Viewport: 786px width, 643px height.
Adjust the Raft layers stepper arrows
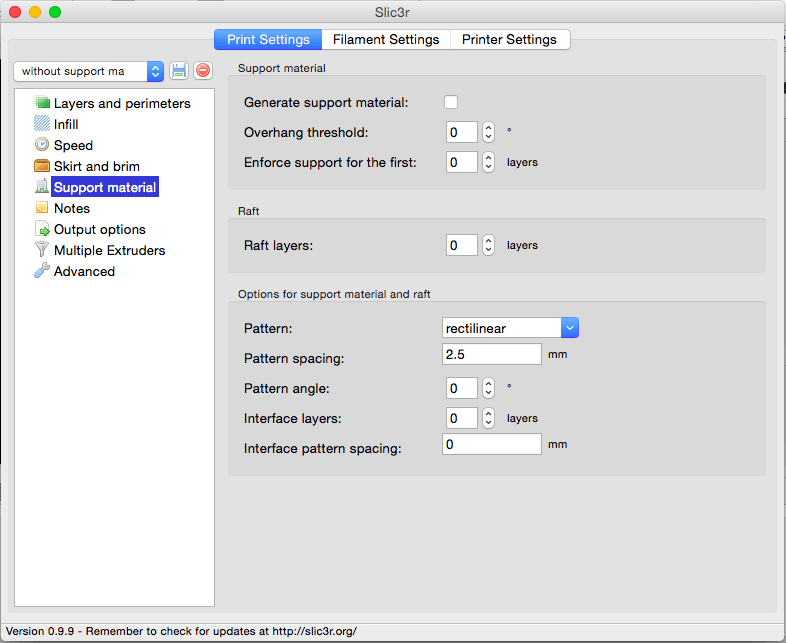488,245
